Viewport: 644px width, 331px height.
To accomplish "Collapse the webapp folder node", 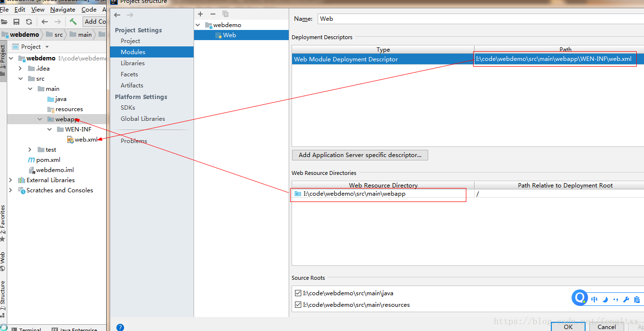I will pos(40,119).
